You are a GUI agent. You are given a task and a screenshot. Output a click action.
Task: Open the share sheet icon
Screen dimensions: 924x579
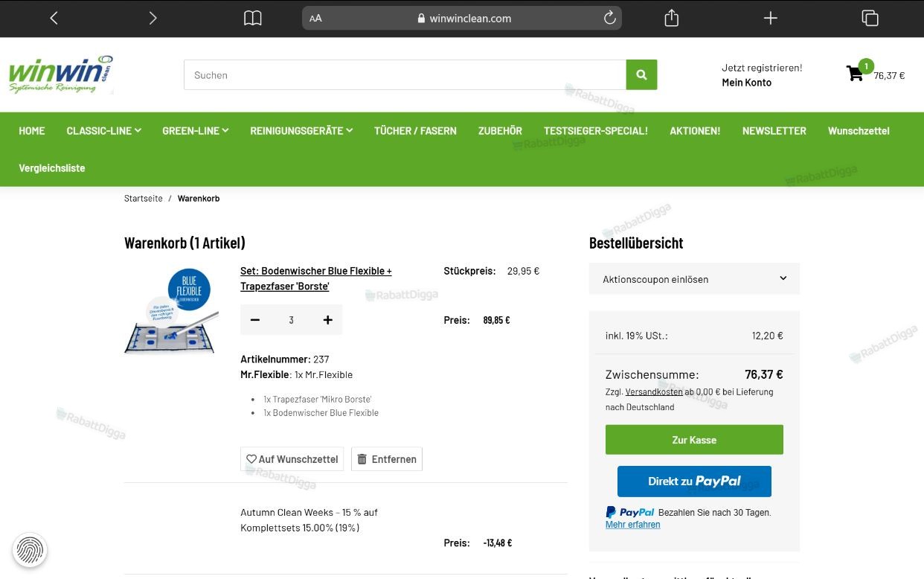[671, 18]
